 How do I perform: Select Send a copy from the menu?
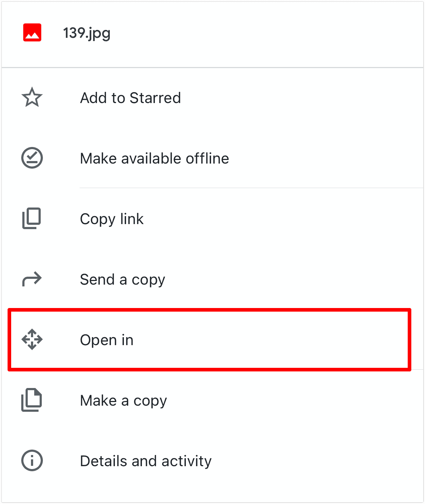122,279
